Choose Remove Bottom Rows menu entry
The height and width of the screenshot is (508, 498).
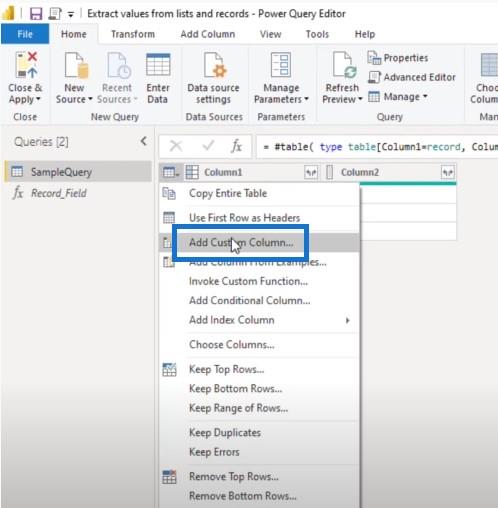(260, 496)
